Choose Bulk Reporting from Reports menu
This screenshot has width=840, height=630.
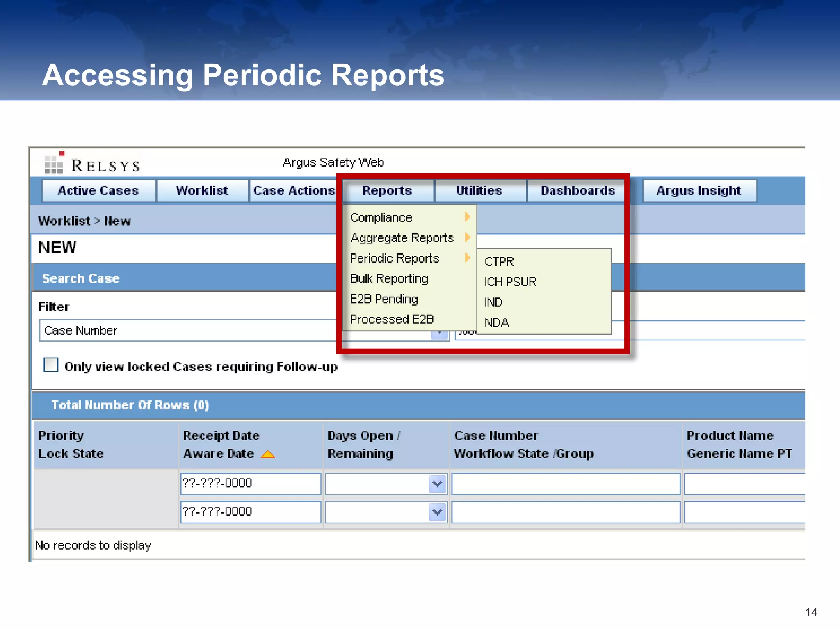coord(409,279)
